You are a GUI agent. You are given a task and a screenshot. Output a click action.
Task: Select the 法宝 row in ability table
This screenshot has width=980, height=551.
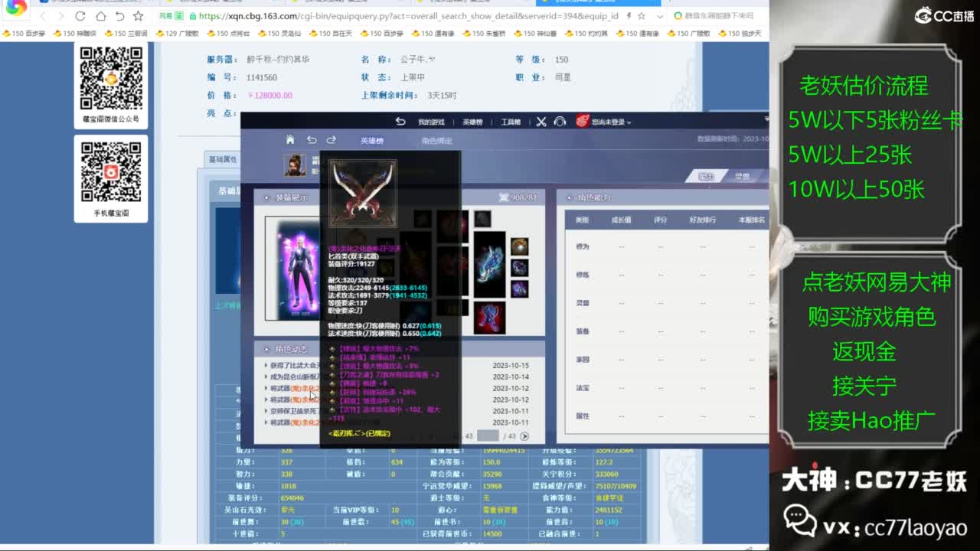click(x=667, y=388)
